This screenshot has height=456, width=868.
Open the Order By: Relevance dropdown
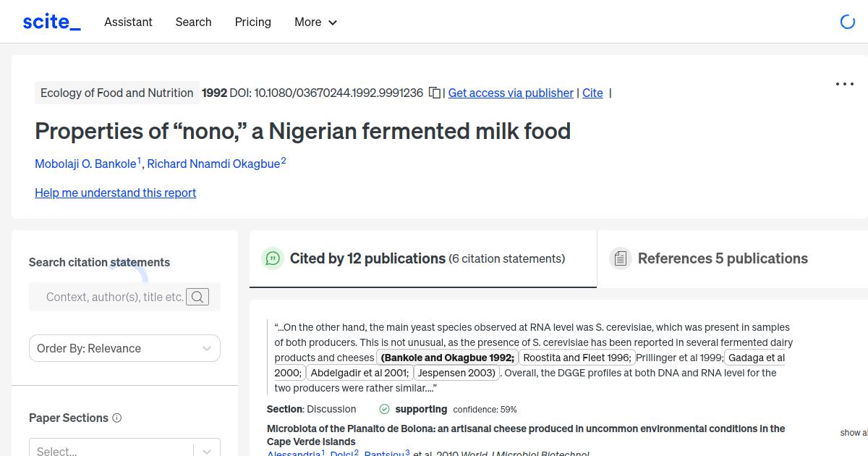point(124,348)
